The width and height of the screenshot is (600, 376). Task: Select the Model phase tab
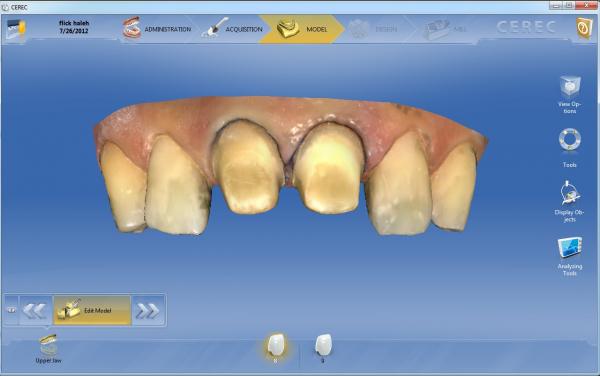click(x=302, y=29)
